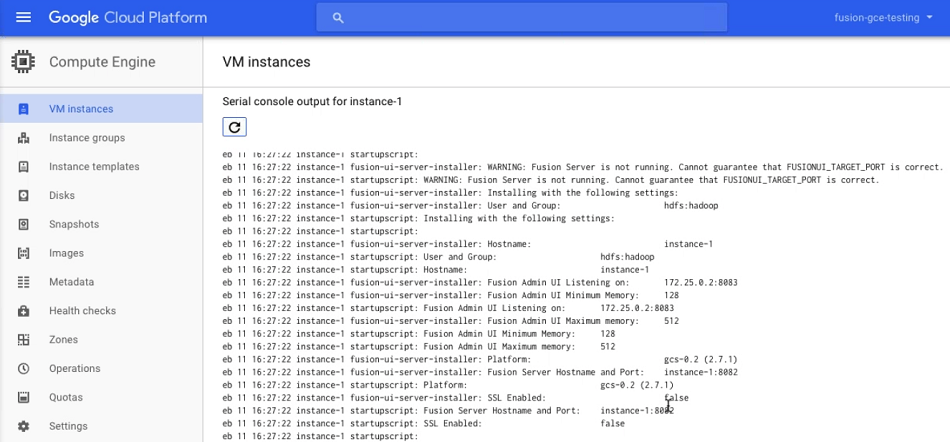Screen dimensions: 950x442
Task: Open the Compute Engine heading
Action: point(102,62)
